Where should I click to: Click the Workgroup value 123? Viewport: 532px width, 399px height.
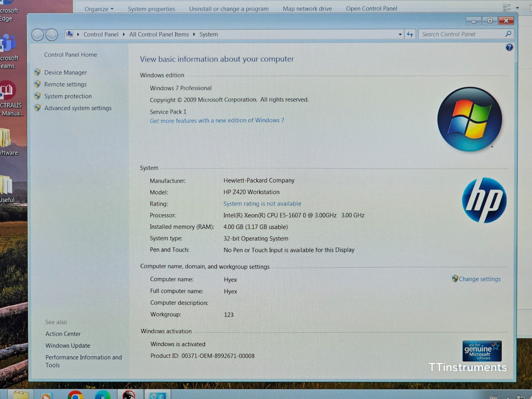[x=229, y=315]
